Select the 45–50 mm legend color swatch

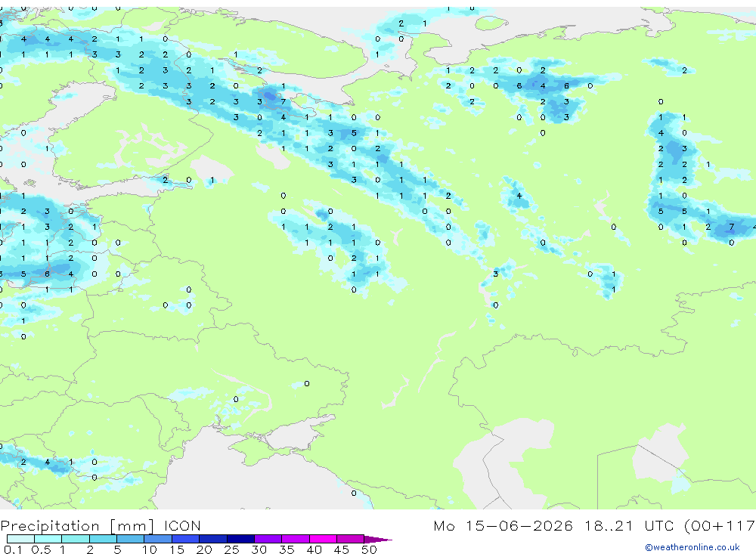[x=351, y=539]
